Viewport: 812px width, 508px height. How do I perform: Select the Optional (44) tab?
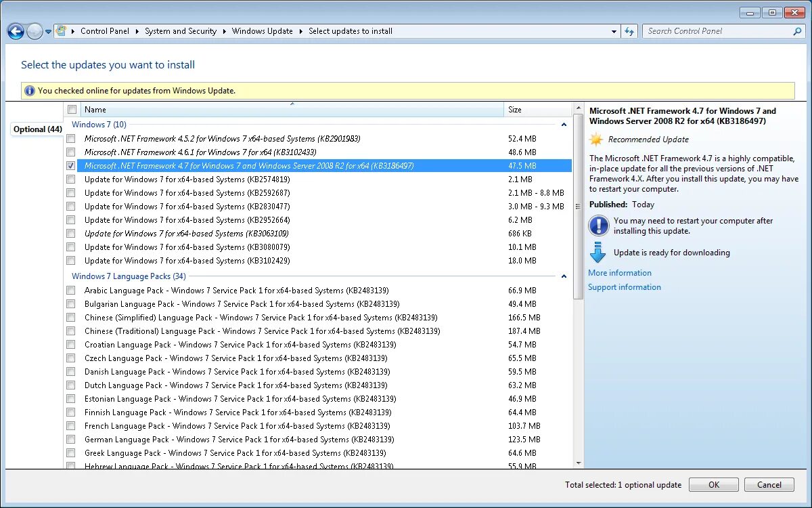pyautogui.click(x=38, y=129)
